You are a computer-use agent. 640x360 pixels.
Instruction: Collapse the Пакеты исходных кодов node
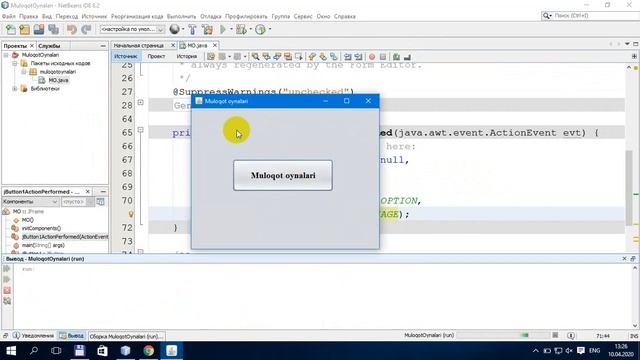(15, 63)
